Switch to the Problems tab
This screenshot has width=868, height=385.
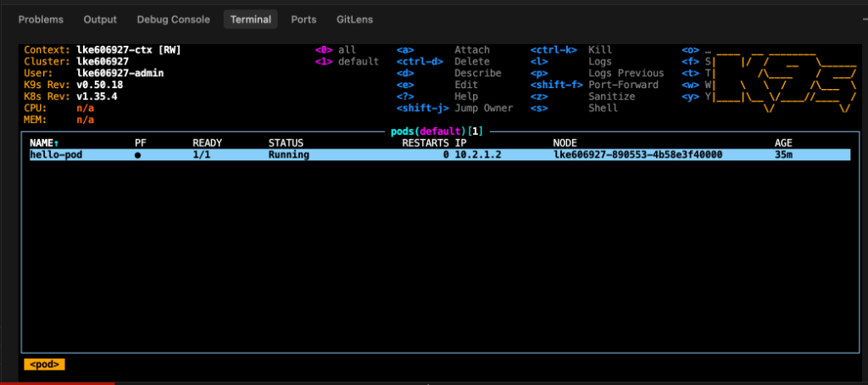coord(41,20)
